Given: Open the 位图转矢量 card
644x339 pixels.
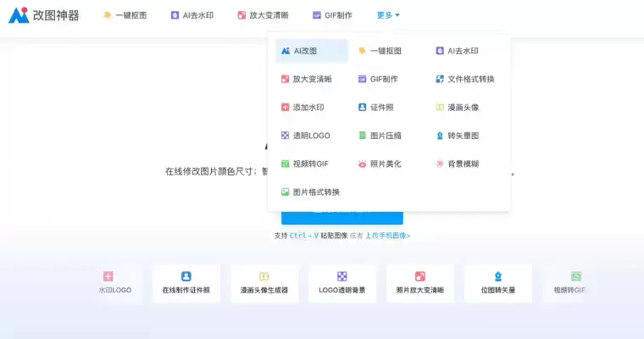Looking at the screenshot, I should [498, 284].
